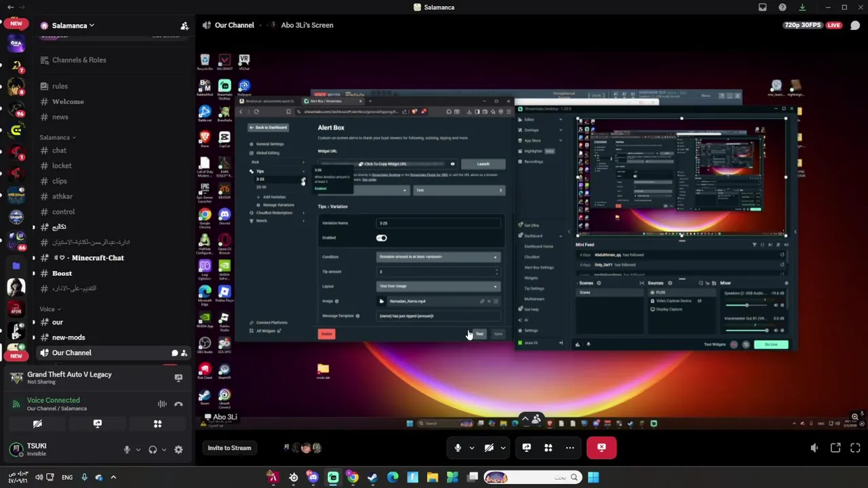Open User Settings gear icon
Image resolution: width=868 pixels, height=488 pixels.
tap(178, 449)
